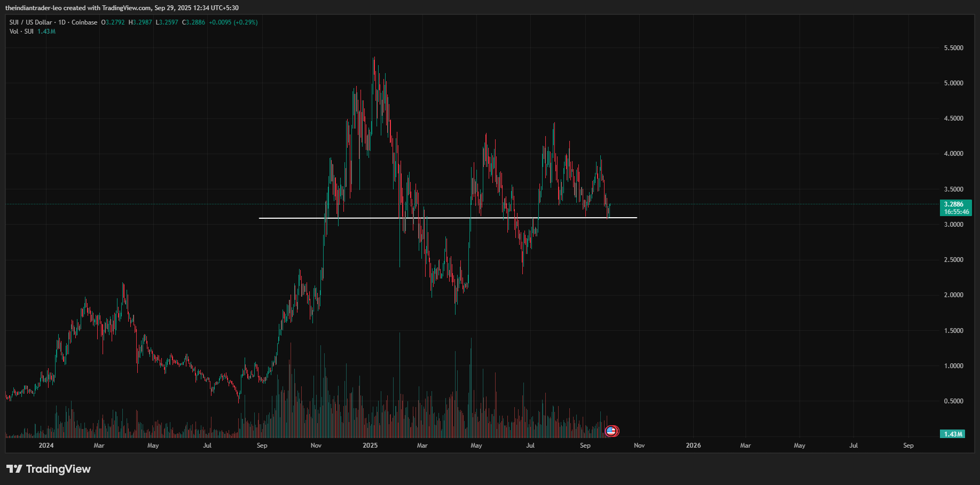Click the 0.5000 price axis label

click(x=953, y=401)
